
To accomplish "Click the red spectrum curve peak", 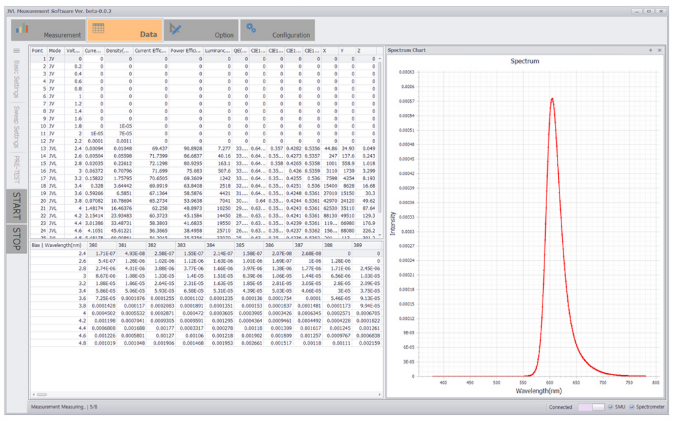I will [552, 99].
